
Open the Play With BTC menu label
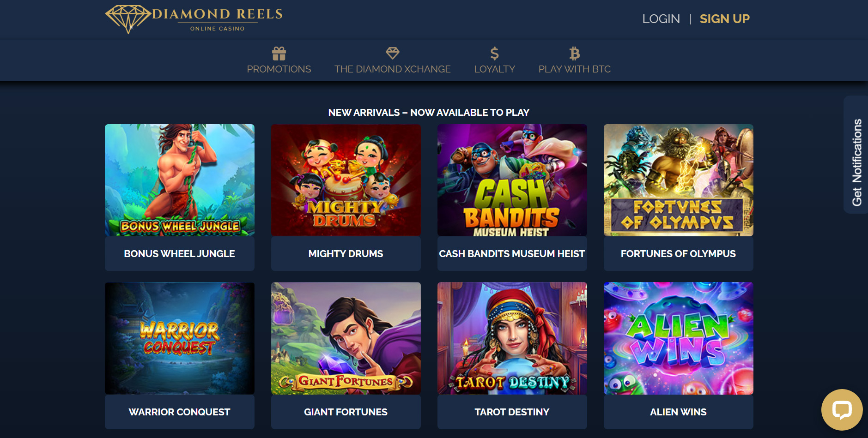[575, 69]
